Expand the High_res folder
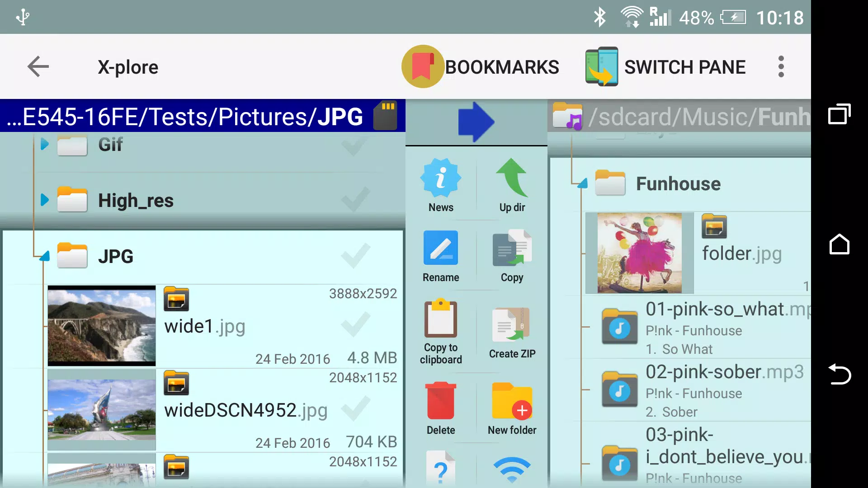868x488 pixels. pyautogui.click(x=45, y=200)
